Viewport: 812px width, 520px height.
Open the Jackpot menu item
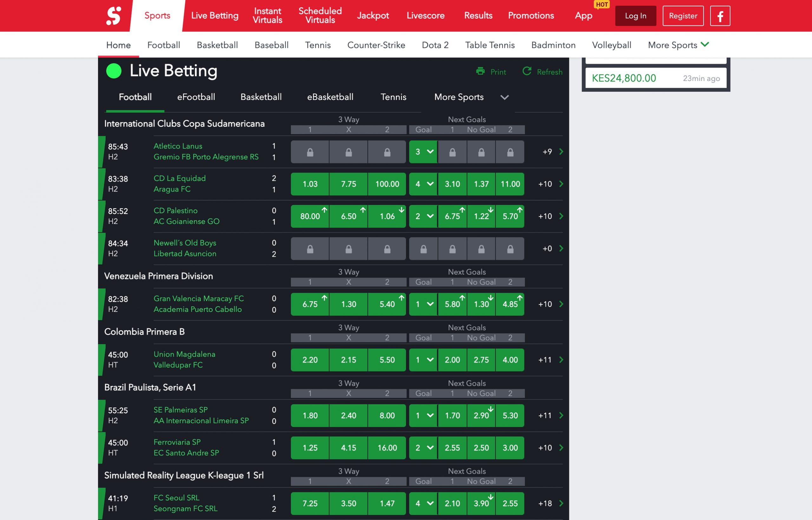(373, 16)
